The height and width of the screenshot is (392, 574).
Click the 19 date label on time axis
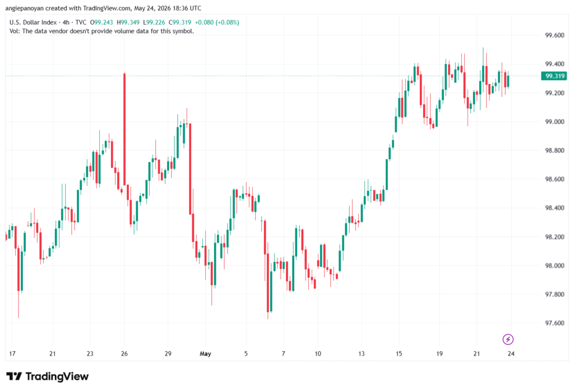click(439, 353)
